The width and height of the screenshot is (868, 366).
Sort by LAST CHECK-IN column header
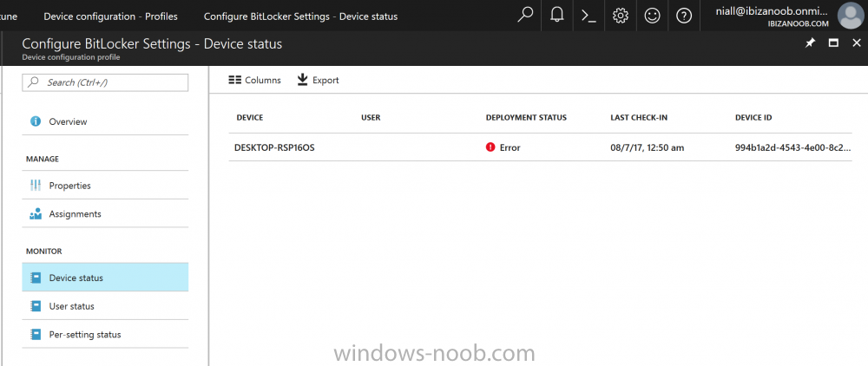pyautogui.click(x=639, y=118)
